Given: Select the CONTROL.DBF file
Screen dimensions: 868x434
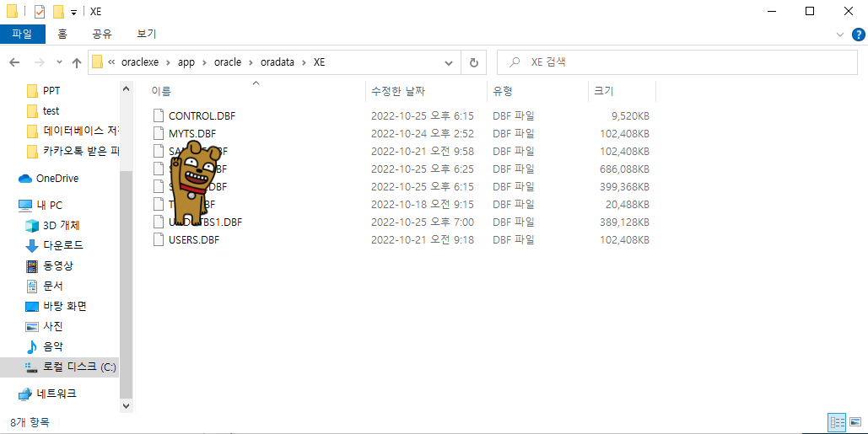Looking at the screenshot, I should [202, 116].
